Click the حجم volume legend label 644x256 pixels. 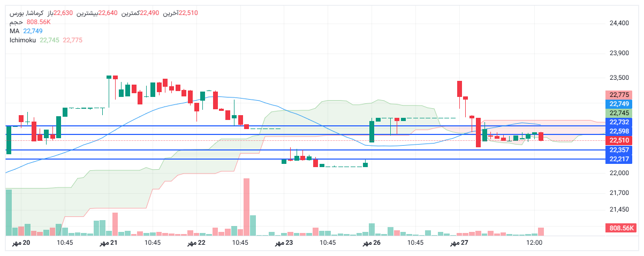16,22
